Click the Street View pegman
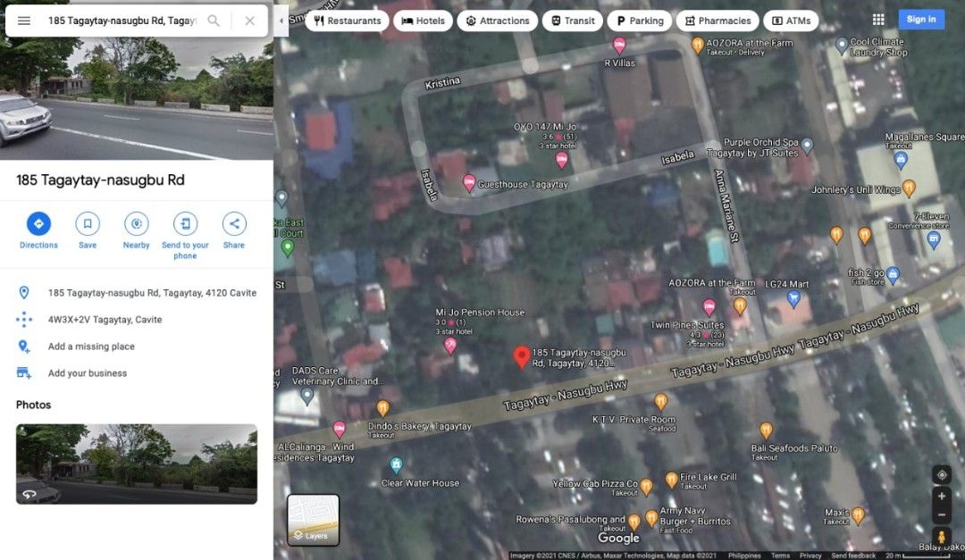 point(942,537)
